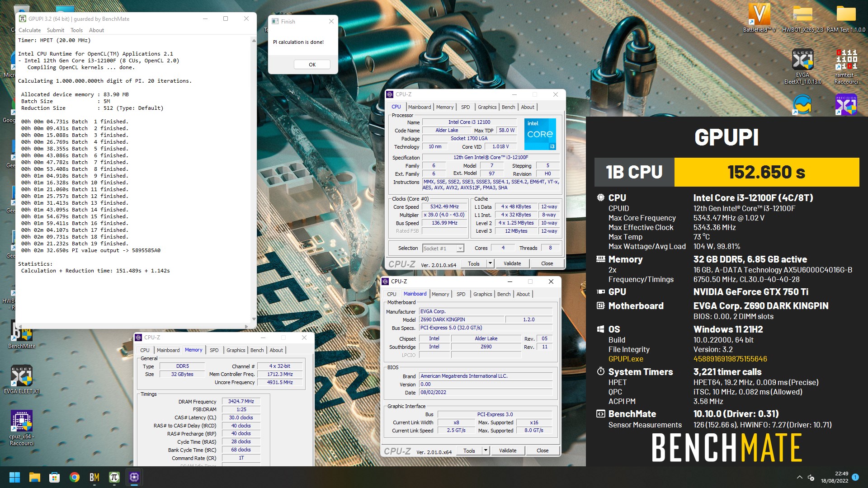Open HWBOT_X265_2.3 zipped folder icon
868x488 pixels.
point(802,17)
